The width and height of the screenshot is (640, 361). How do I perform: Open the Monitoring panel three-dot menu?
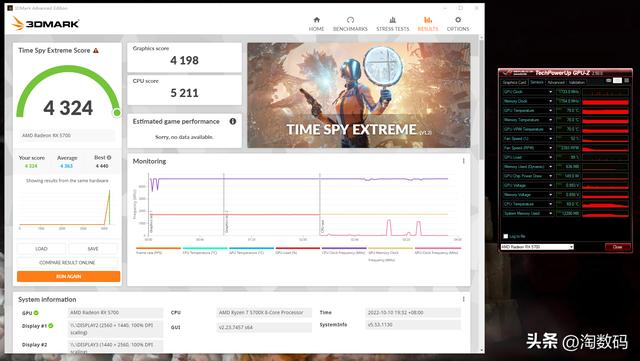pos(463,161)
